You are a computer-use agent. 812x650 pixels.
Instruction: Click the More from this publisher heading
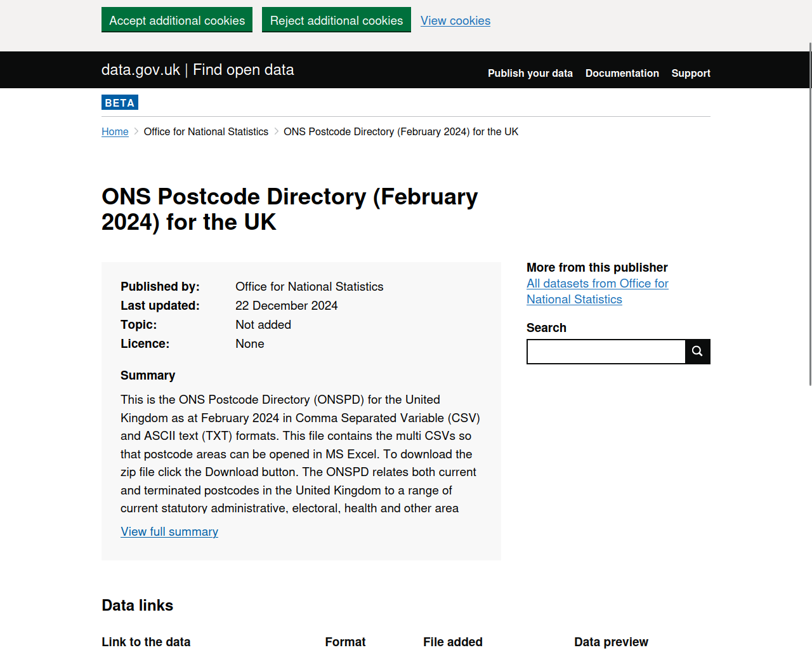[597, 267]
